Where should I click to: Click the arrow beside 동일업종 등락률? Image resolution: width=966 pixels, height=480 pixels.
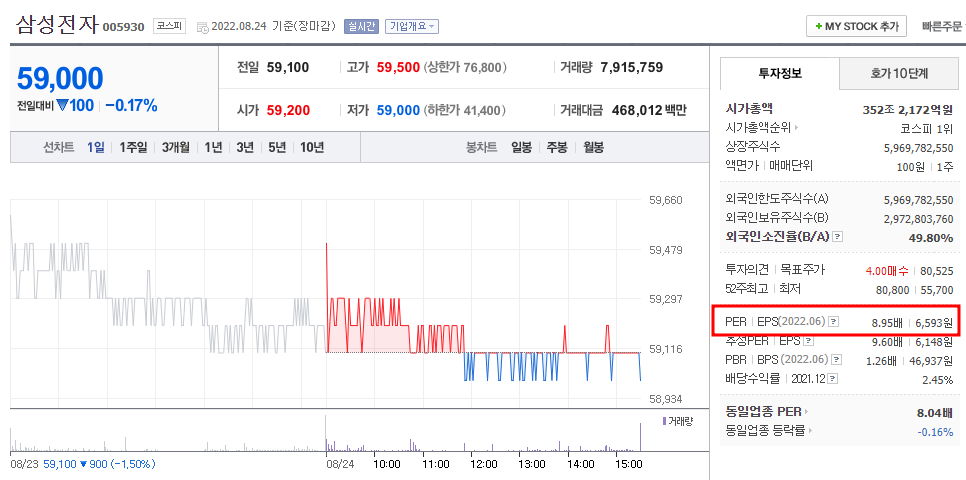click(810, 430)
